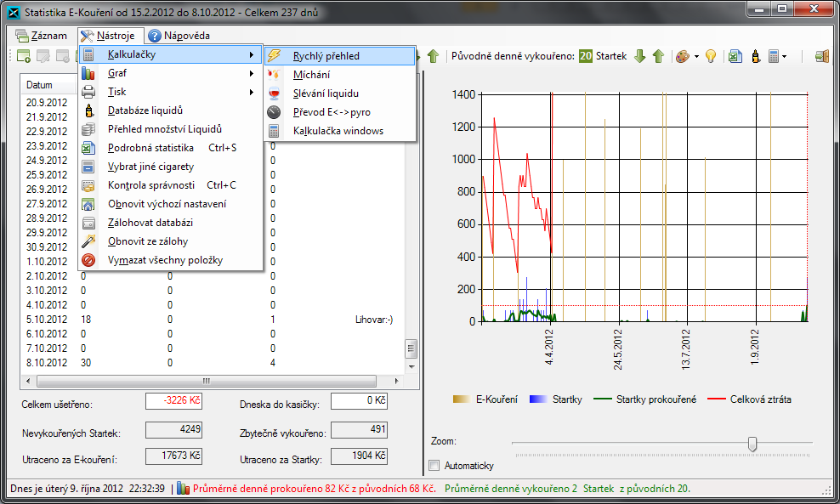The width and height of the screenshot is (840, 504).
Task: Click the application icon in title bar
Action: [x=14, y=12]
